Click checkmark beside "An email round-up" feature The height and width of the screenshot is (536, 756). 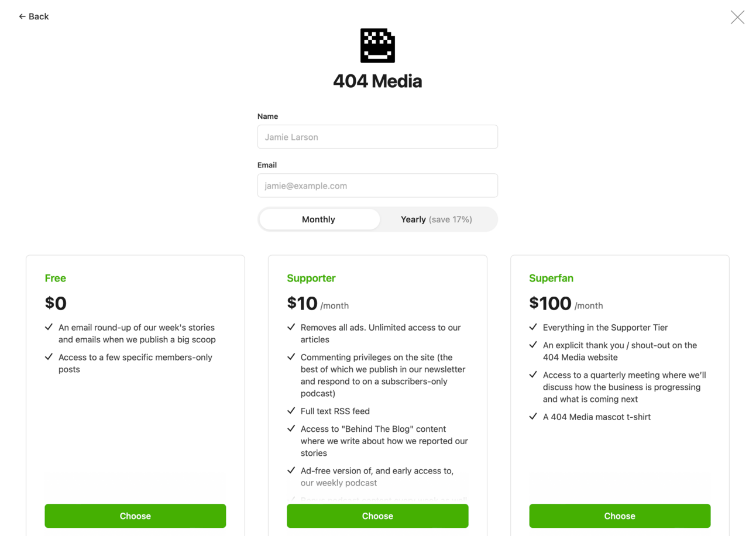tap(49, 327)
